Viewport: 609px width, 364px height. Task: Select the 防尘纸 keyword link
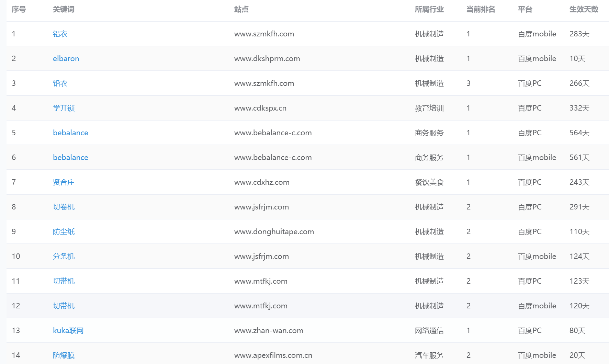64,232
